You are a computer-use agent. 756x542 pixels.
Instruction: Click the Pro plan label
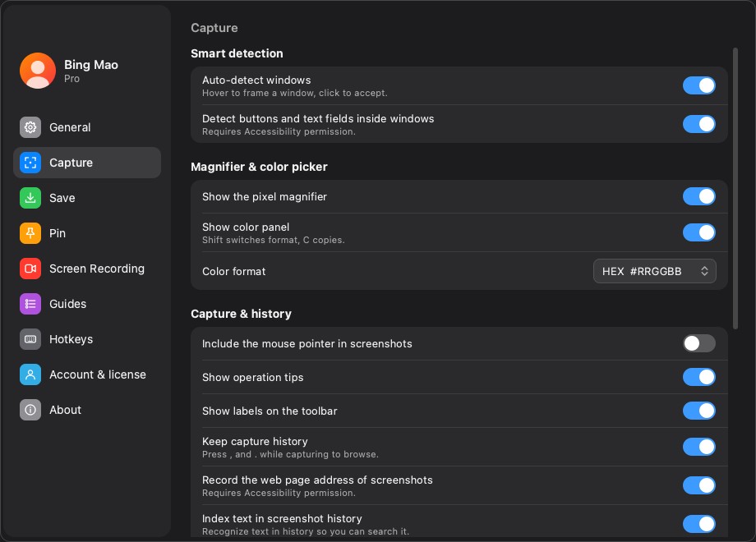click(71, 79)
